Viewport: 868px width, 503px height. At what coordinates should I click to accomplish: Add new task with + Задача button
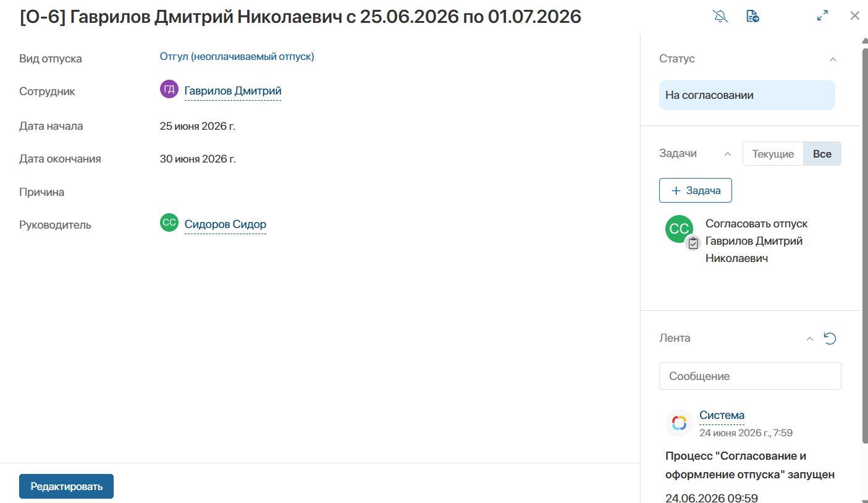coord(696,190)
